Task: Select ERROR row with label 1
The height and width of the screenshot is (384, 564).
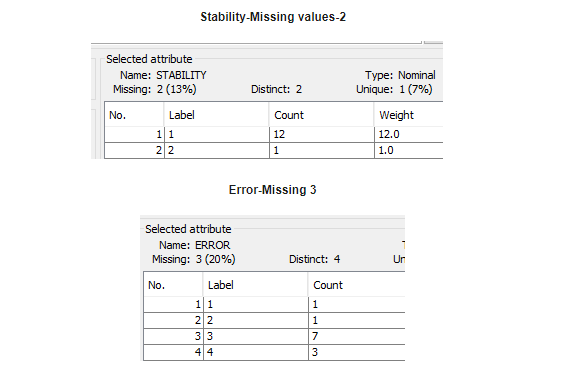Action: click(274, 305)
